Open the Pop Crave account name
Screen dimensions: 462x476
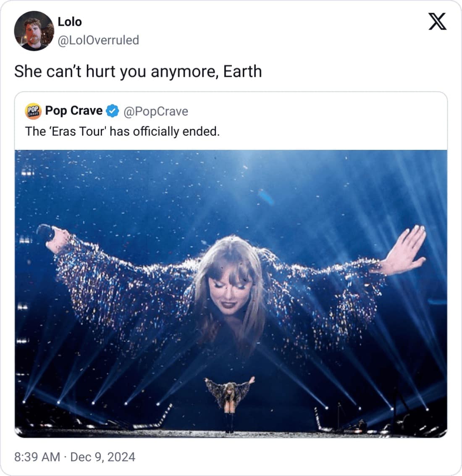(74, 110)
